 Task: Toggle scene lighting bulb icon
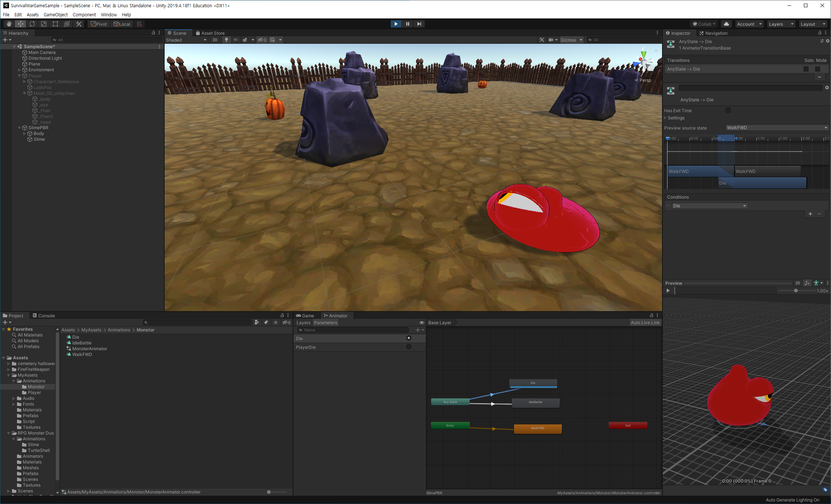(226, 40)
